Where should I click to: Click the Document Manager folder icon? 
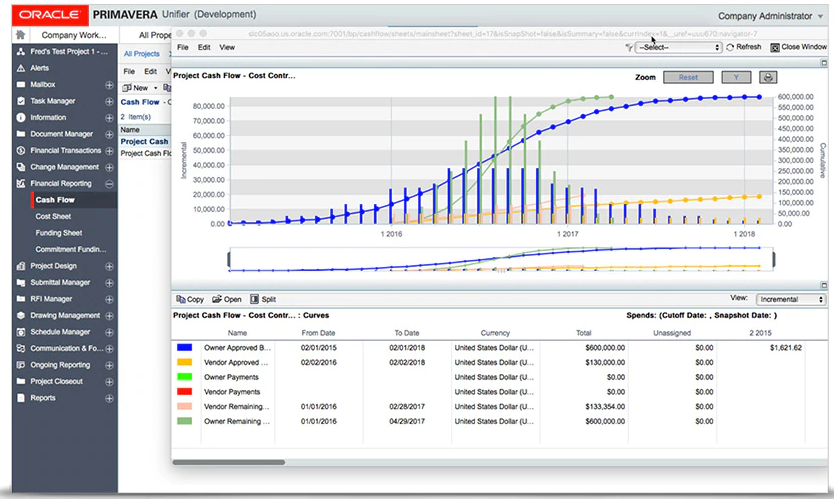(x=21, y=134)
